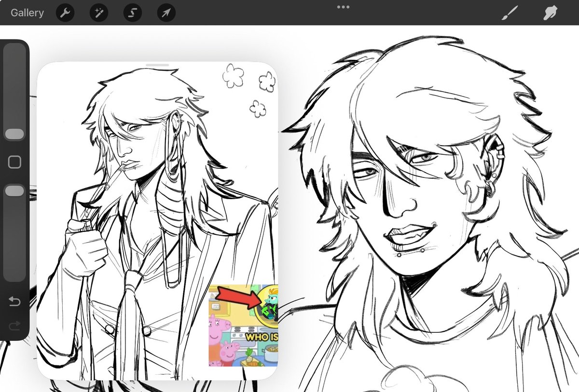Open the Adjustments magic wand menu
This screenshot has width=579, height=392.
click(x=98, y=13)
